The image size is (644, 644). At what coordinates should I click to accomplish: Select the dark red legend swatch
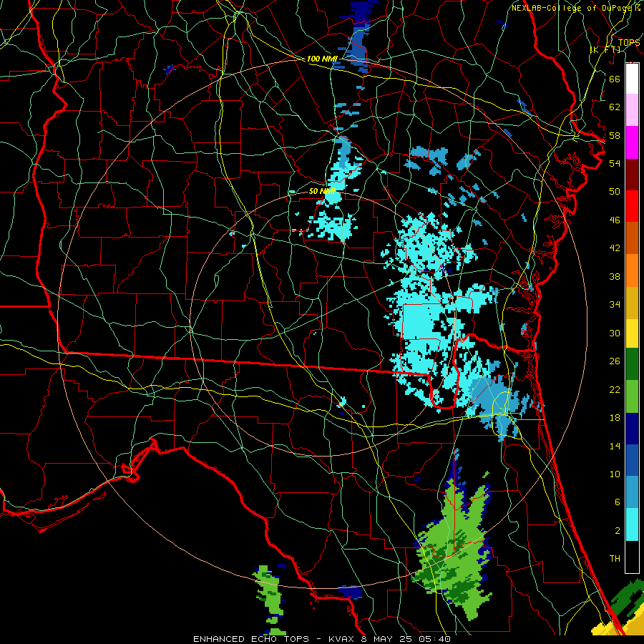[632, 174]
